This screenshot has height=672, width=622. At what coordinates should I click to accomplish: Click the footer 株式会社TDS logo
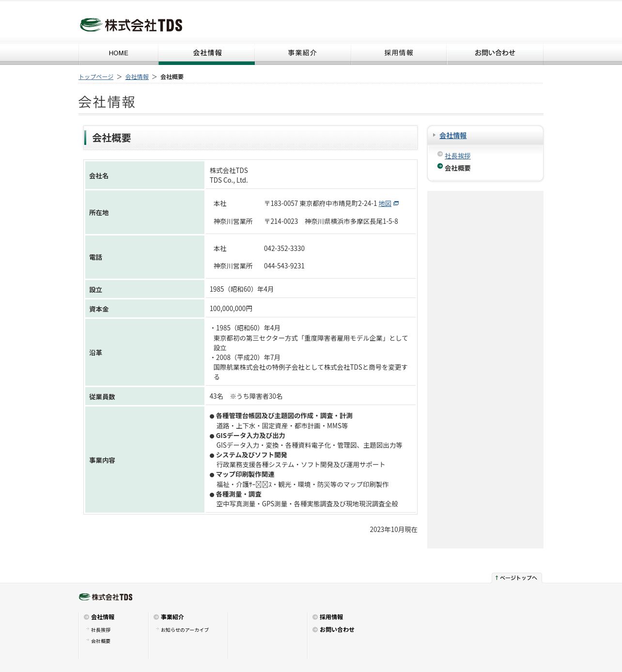[x=106, y=597]
